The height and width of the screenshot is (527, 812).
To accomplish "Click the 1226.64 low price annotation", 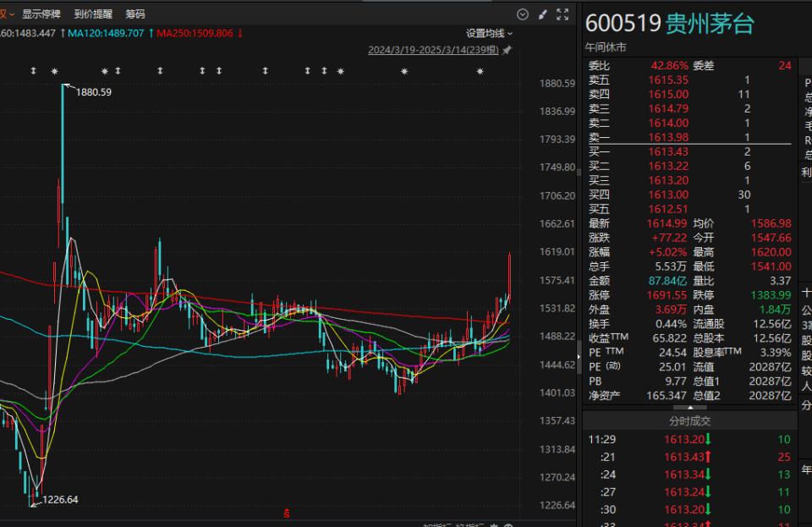I will click(x=60, y=500).
